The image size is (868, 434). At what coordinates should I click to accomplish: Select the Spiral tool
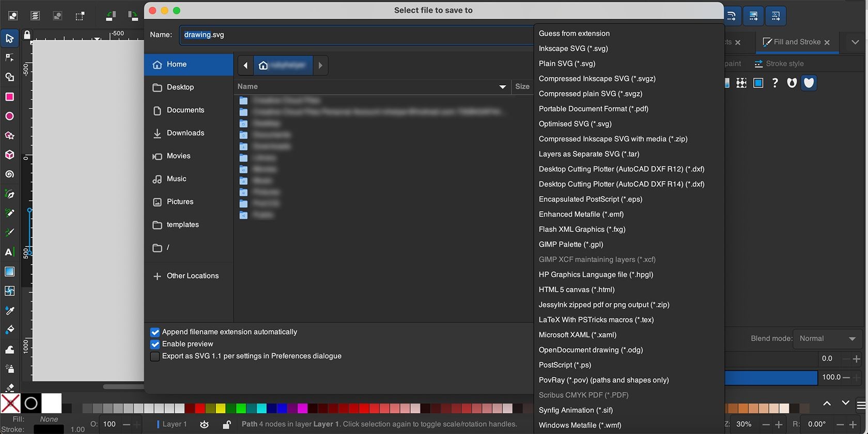[x=9, y=174]
